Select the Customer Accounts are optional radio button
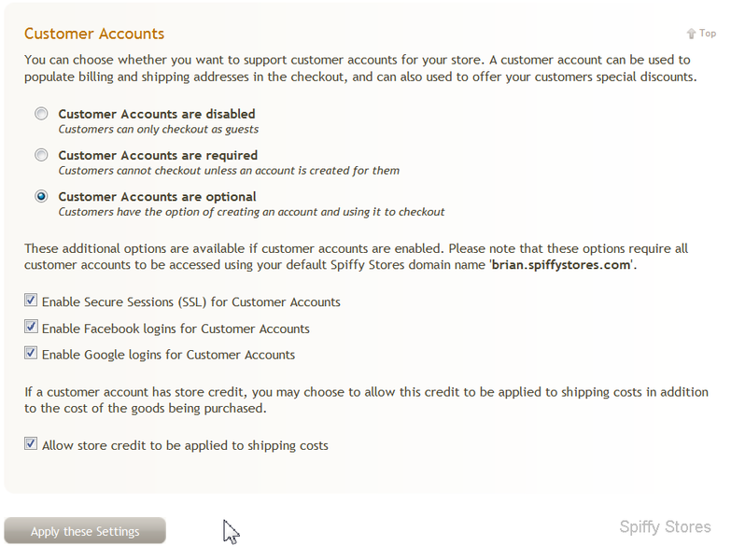The height and width of the screenshot is (560, 731). point(41,196)
